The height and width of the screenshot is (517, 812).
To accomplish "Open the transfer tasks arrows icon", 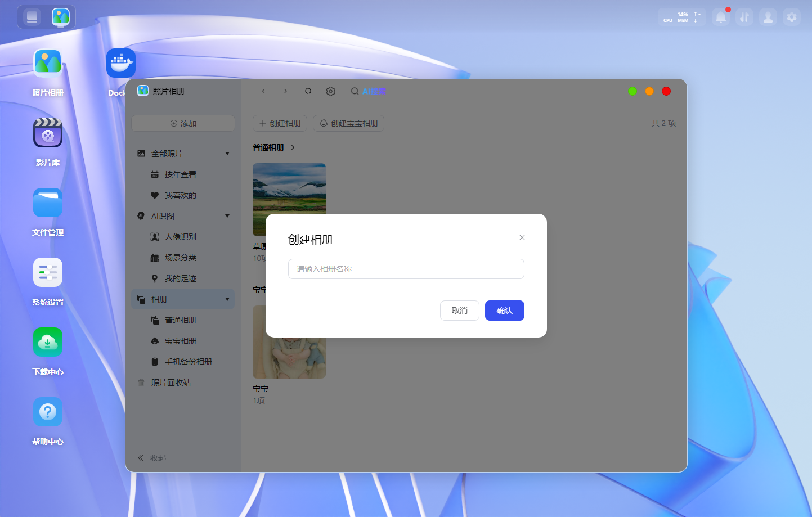I will pyautogui.click(x=744, y=17).
